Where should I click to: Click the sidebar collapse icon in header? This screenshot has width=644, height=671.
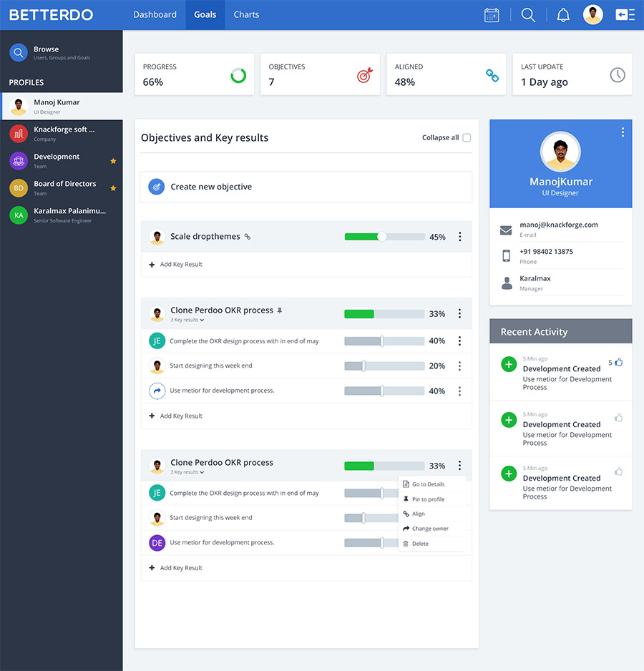[x=625, y=15]
